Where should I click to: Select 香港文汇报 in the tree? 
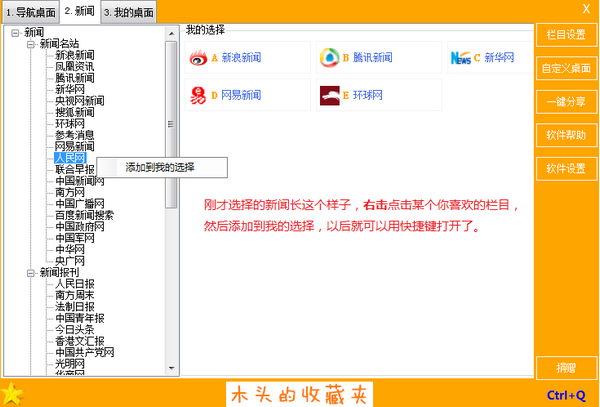pyautogui.click(x=80, y=341)
